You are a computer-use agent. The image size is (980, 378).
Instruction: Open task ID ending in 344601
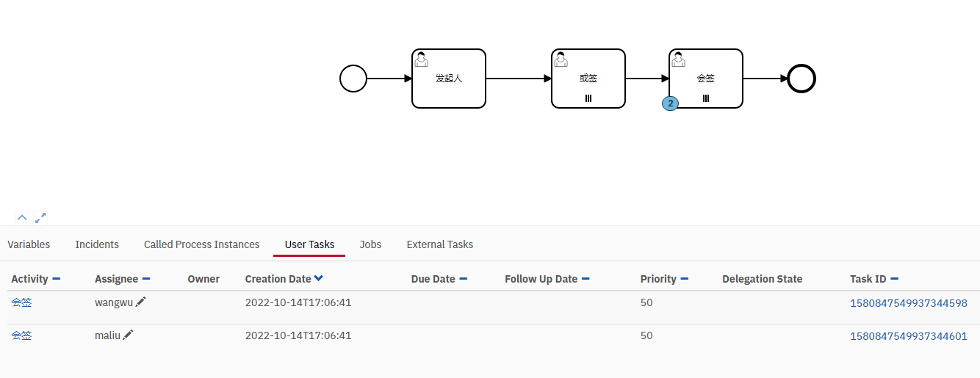click(908, 335)
